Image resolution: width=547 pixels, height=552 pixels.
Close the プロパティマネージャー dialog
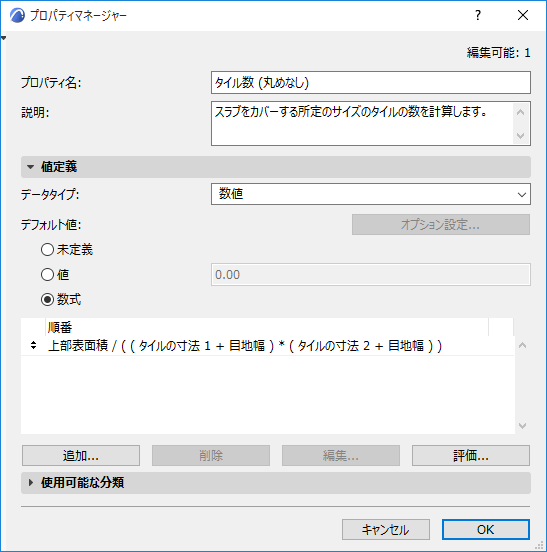click(x=523, y=15)
